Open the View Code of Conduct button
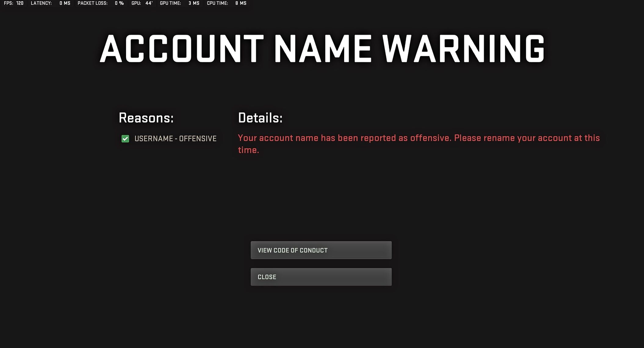Image resolution: width=644 pixels, height=348 pixels. coord(321,250)
